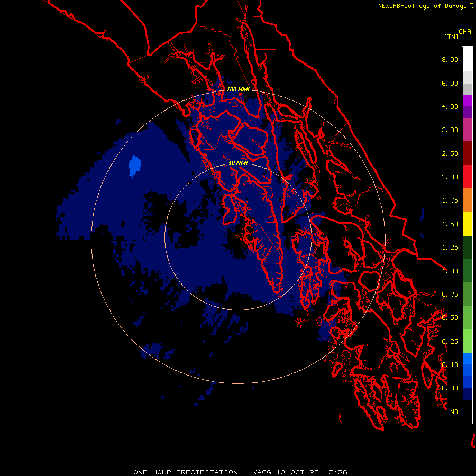The image size is (476, 476).
Task: Click the 2.50 legend value
Action: pyautogui.click(x=450, y=153)
